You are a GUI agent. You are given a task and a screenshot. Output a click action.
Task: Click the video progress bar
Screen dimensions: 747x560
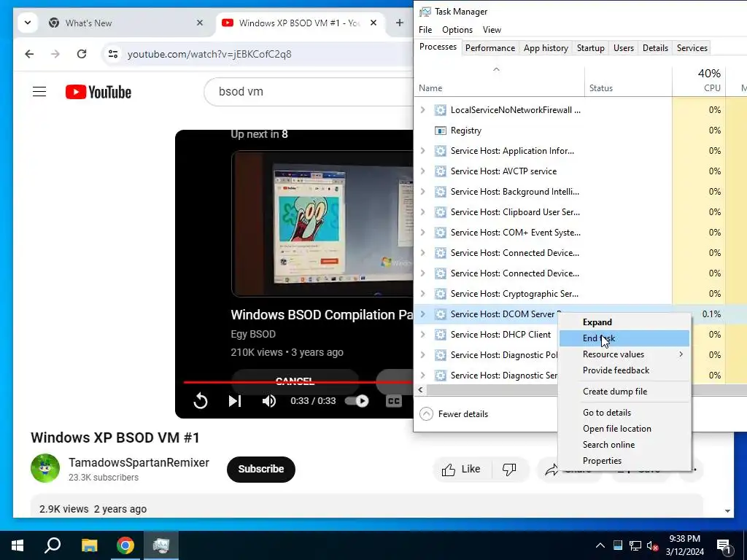click(x=298, y=382)
